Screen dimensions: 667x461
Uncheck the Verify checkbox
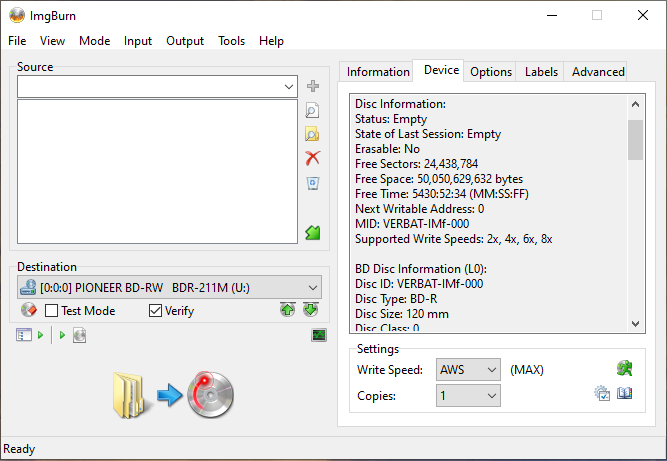[155, 310]
